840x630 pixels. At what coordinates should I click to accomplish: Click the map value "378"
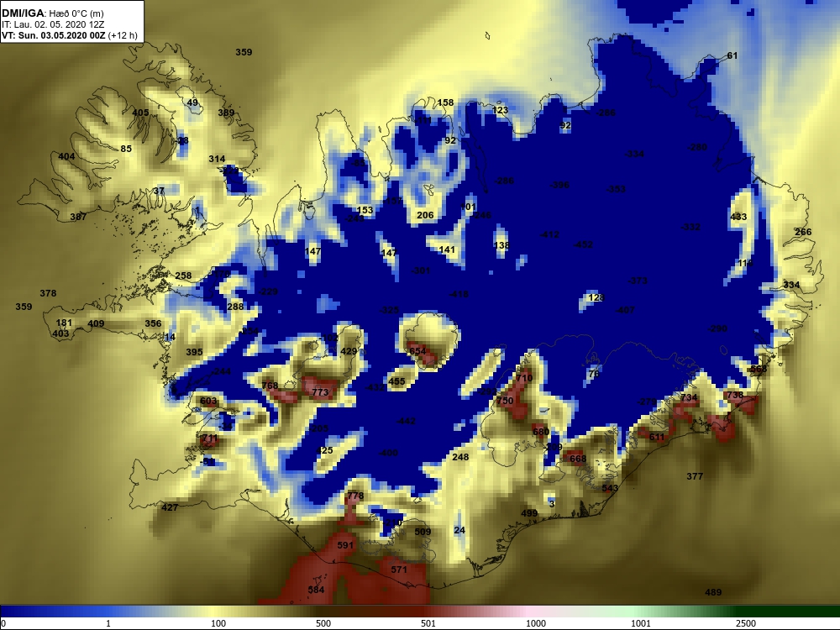(48, 293)
